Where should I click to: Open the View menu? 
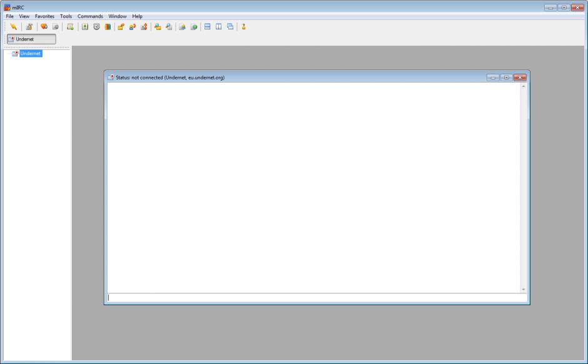24,16
